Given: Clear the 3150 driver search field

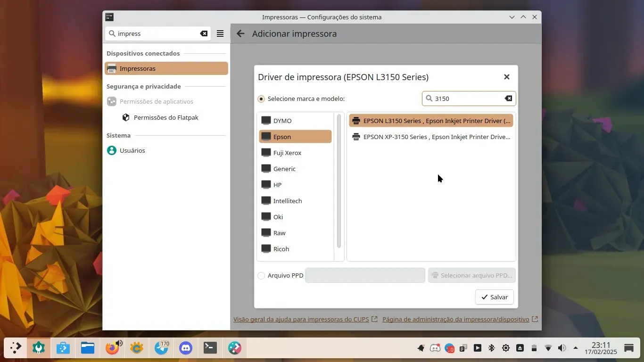Looking at the screenshot, I should (x=508, y=99).
